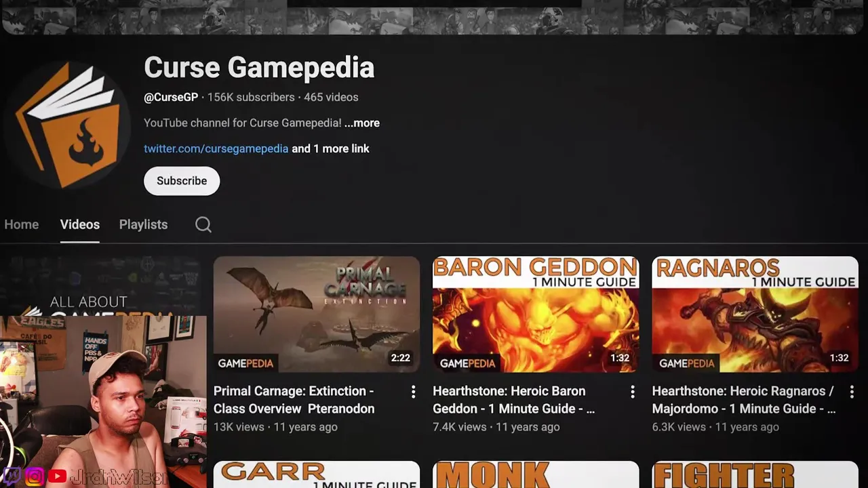Click '13K views · 11 years ago' text
This screenshot has height=488, width=868.
coord(275,427)
